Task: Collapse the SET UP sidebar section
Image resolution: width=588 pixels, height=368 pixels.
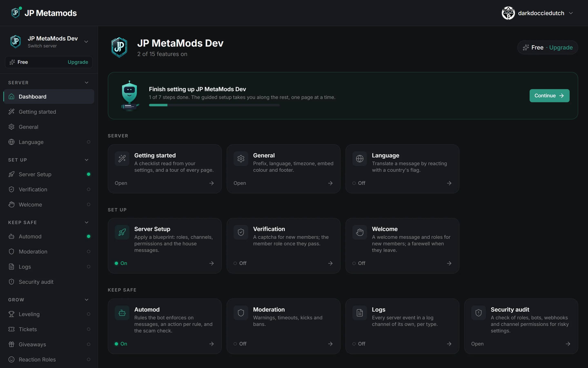Action: click(87, 160)
